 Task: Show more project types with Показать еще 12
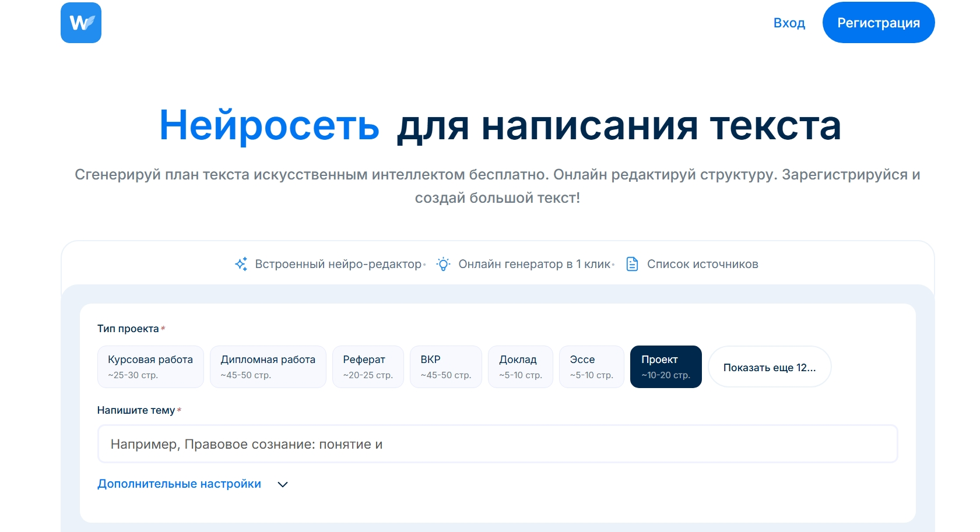(x=769, y=367)
